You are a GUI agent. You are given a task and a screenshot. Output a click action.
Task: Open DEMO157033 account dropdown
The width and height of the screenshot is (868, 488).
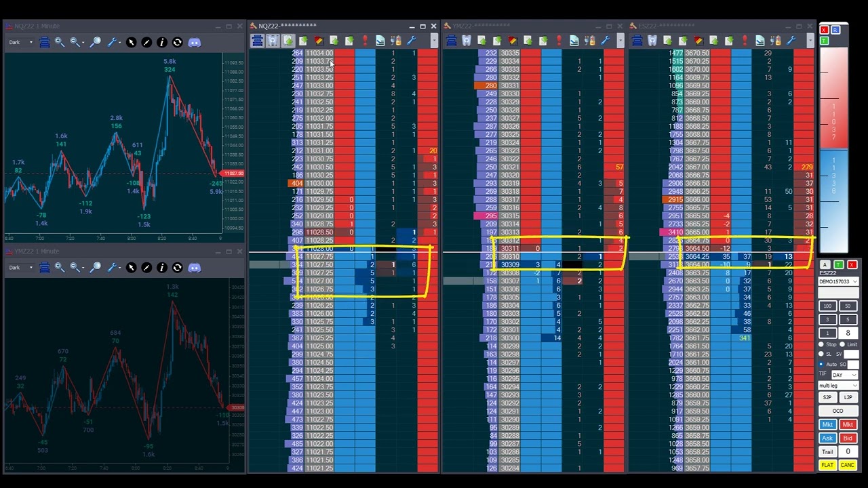(839, 281)
